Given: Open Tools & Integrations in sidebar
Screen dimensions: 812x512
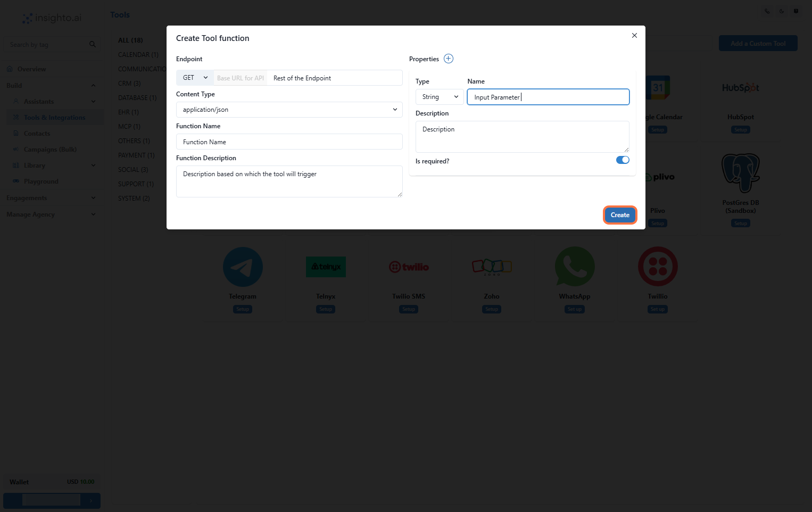Looking at the screenshot, I should [54, 118].
